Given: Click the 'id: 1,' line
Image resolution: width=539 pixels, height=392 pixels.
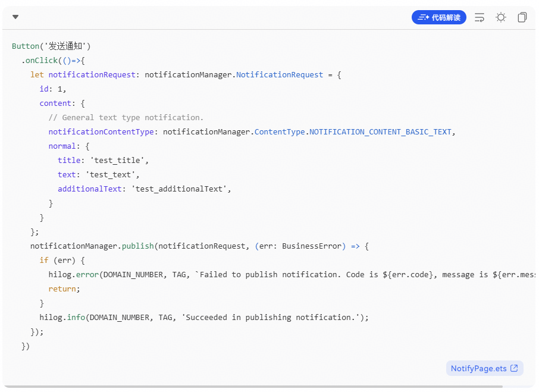Looking at the screenshot, I should click(x=52, y=89).
